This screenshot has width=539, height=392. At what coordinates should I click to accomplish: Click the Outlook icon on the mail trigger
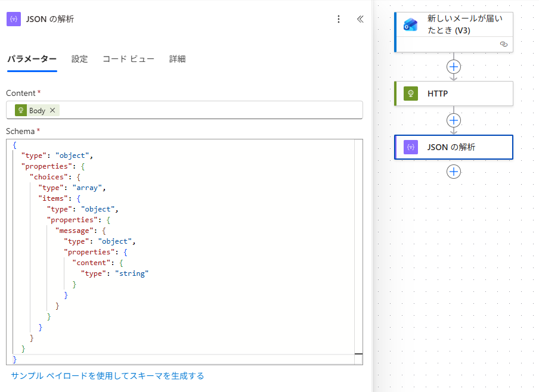(410, 24)
